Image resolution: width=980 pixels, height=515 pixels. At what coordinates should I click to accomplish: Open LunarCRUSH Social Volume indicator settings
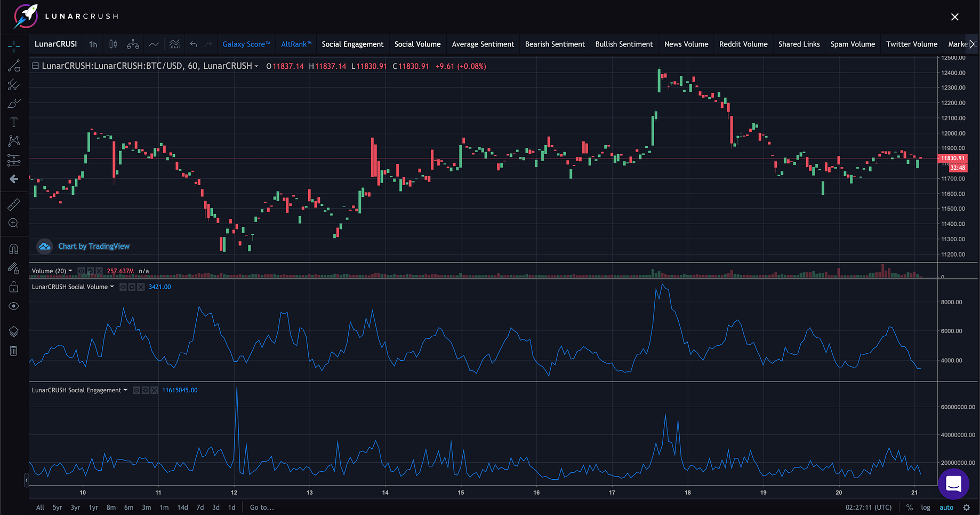(132, 287)
